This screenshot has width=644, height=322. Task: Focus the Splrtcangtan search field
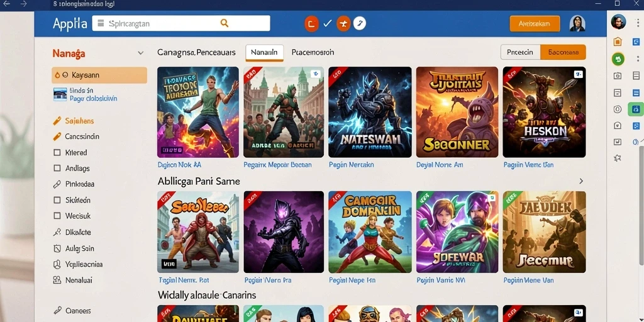pos(181,23)
